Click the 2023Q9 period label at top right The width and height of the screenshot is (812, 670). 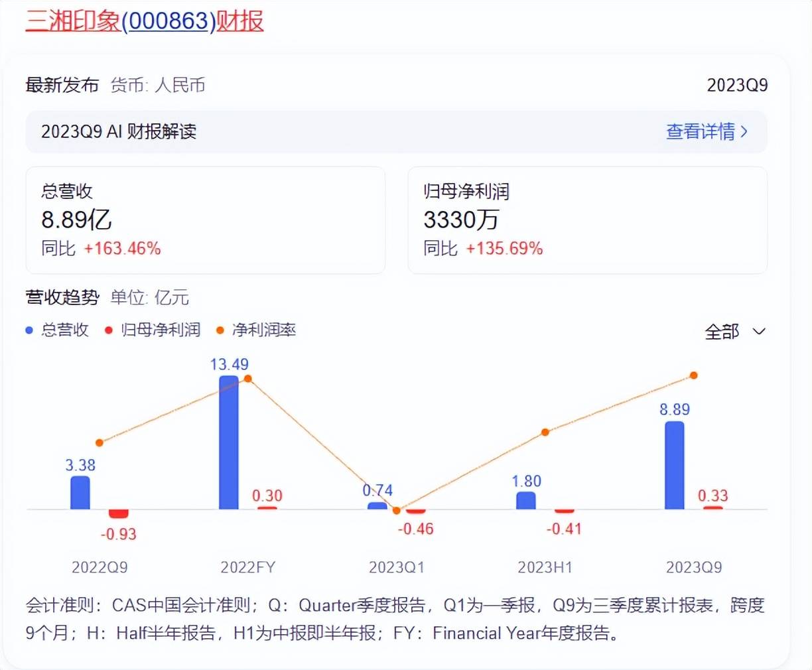click(737, 85)
